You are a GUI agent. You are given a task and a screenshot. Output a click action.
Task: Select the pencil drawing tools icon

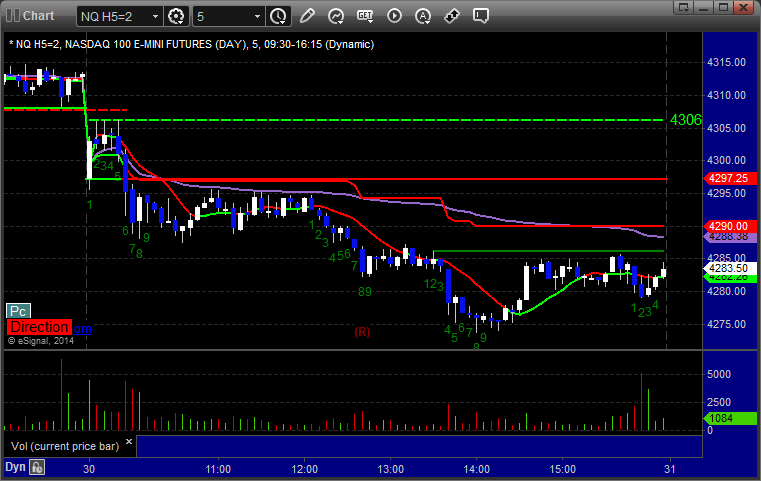(x=307, y=16)
